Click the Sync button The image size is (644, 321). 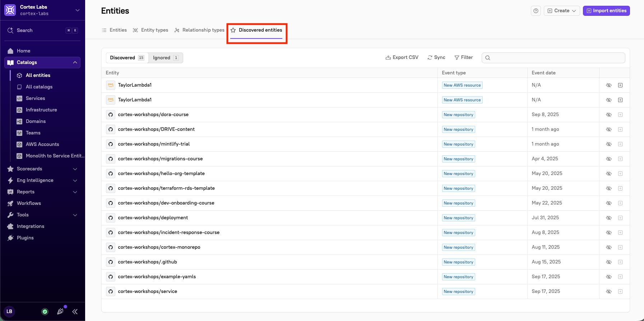click(x=436, y=58)
